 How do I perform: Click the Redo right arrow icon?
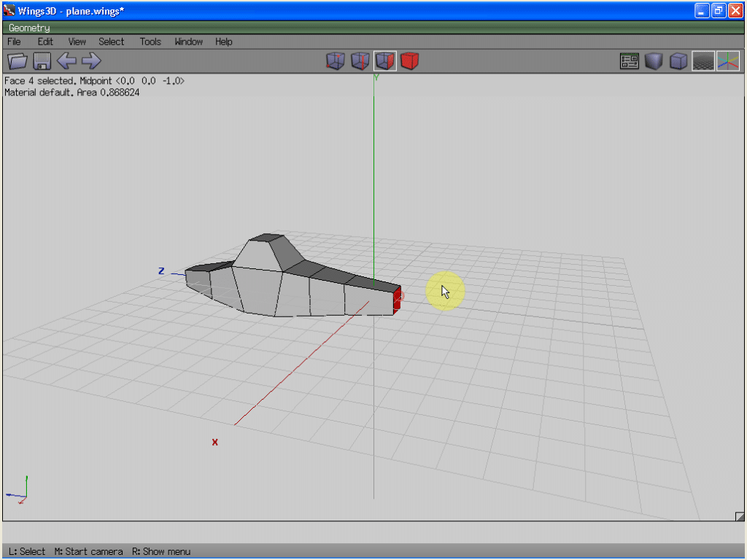click(91, 61)
